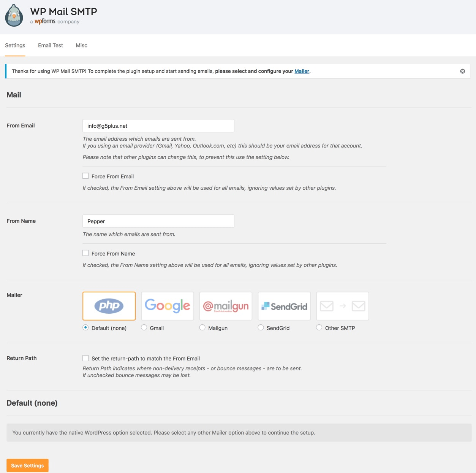Click 'The name which emails are sent from' text

click(129, 234)
